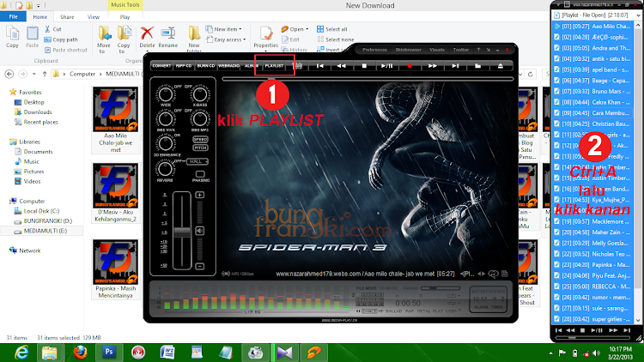Click the volume minus button

pos(199,267)
